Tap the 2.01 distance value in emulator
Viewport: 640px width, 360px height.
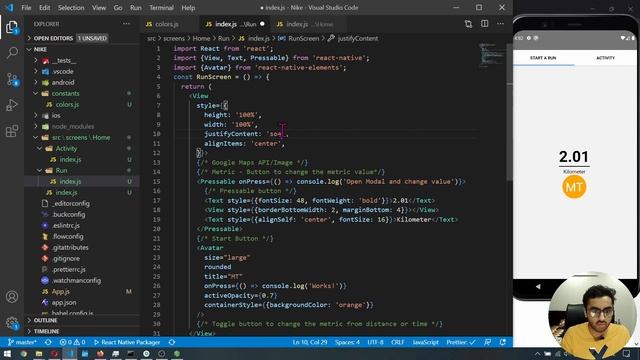pyautogui.click(x=574, y=157)
